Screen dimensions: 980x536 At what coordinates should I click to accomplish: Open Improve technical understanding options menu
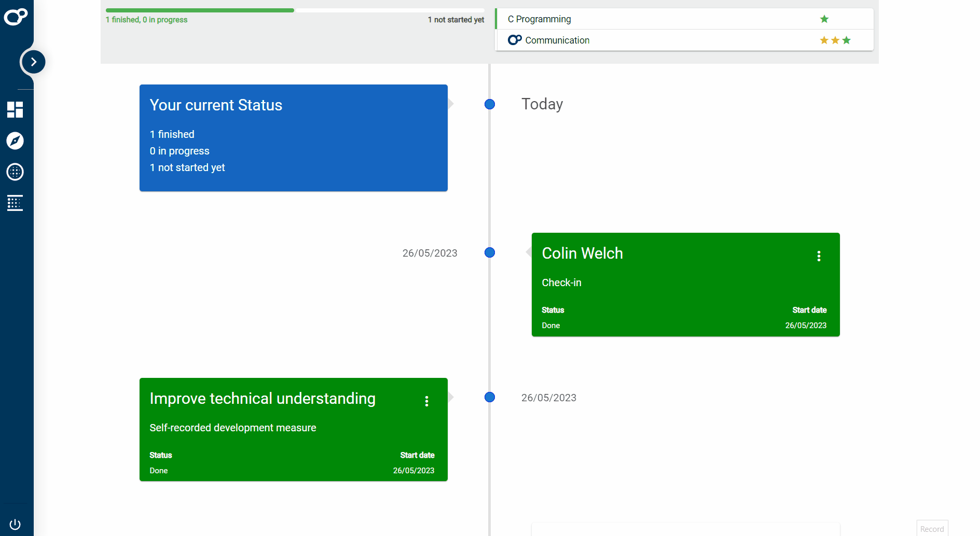point(426,401)
